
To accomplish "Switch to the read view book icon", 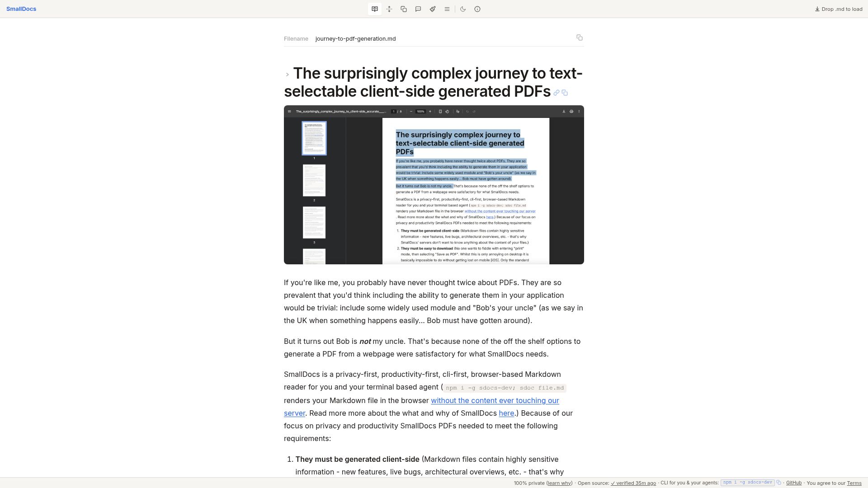I will click(375, 9).
